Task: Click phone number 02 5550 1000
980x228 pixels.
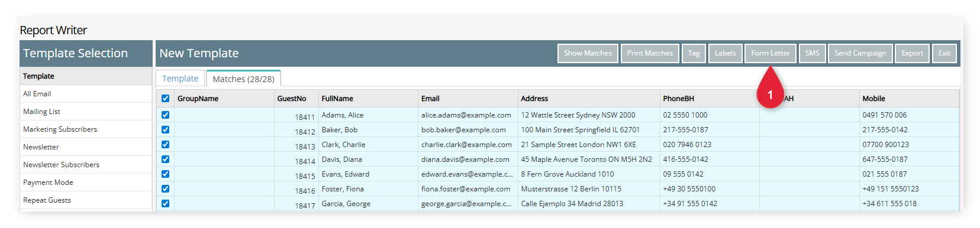Action: point(685,115)
